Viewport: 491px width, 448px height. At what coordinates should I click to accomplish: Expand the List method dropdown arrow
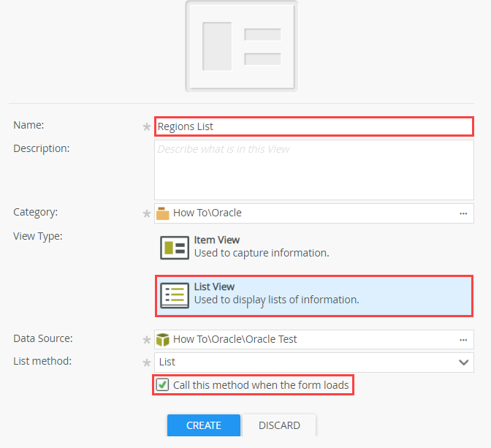(x=463, y=362)
